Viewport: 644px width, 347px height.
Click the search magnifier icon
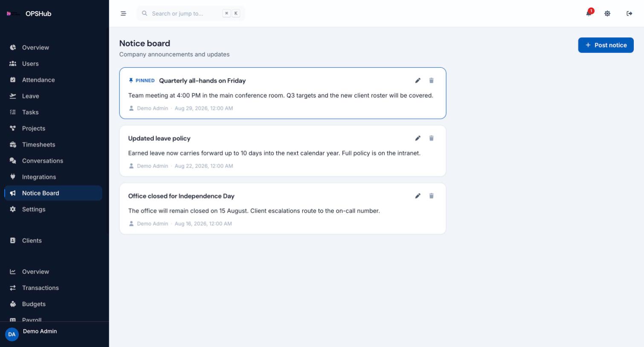145,14
